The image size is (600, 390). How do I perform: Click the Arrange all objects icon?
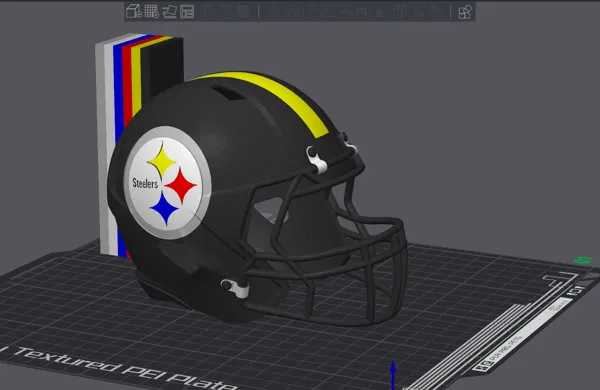coord(187,11)
